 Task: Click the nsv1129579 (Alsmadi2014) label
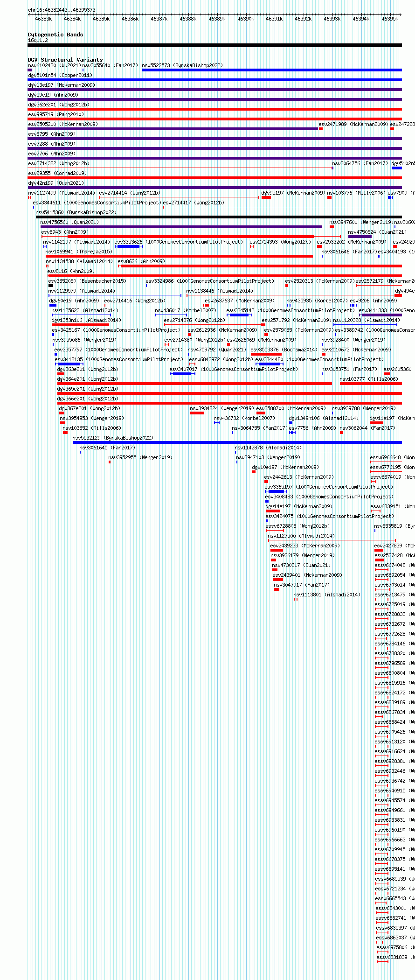[82, 291]
